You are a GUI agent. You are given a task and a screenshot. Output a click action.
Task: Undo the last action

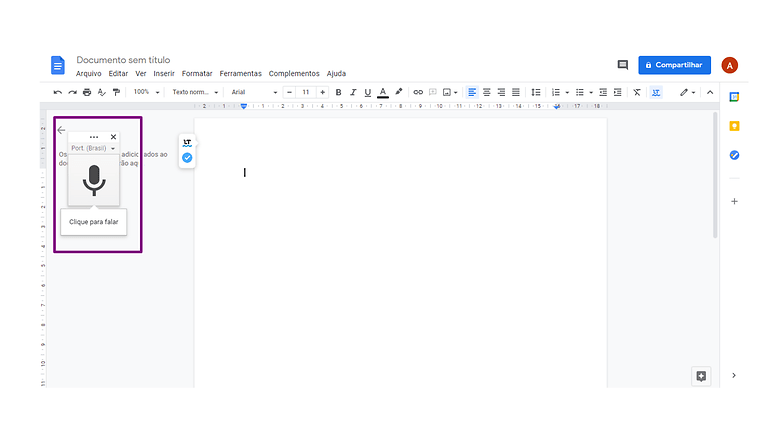coord(58,92)
